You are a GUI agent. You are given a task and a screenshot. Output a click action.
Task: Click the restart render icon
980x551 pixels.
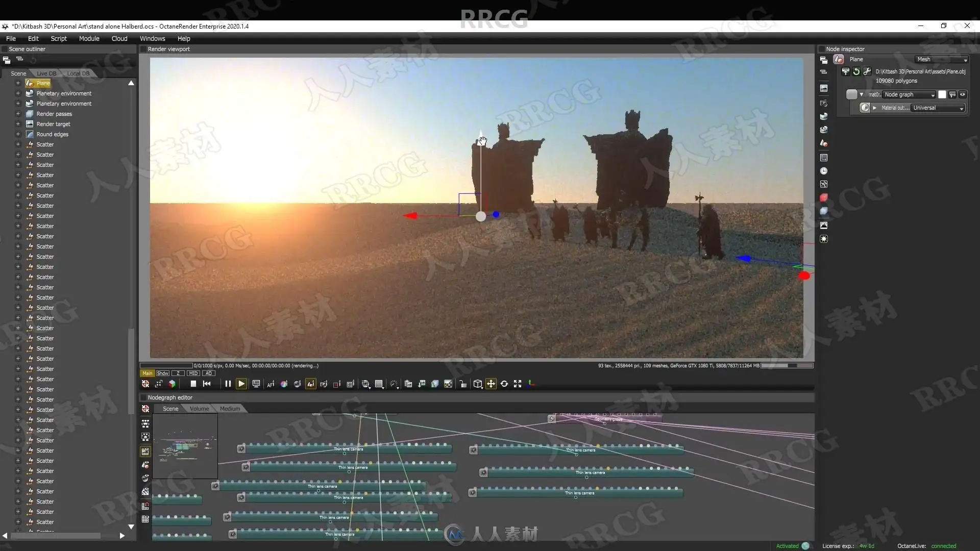click(207, 384)
